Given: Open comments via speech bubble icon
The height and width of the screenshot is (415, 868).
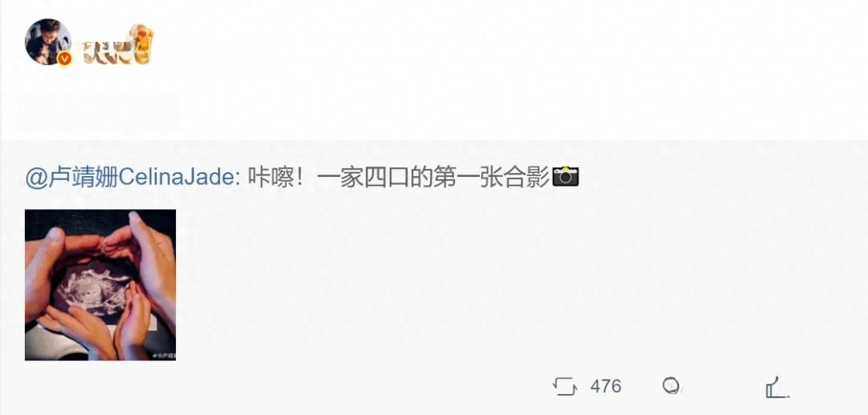Looking at the screenshot, I should click(671, 385).
